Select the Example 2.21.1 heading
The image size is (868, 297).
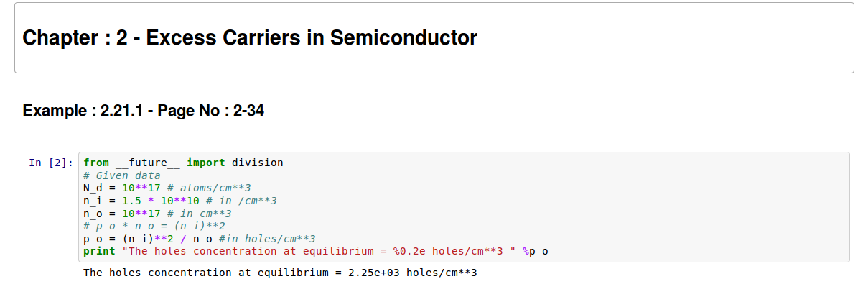(x=144, y=111)
